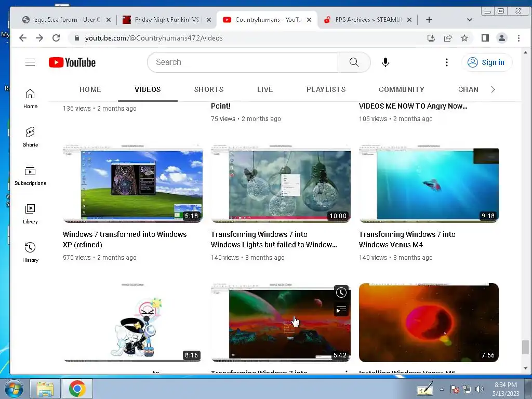Open History in sidebar
This screenshot has height=399, width=532.
[x=30, y=252]
